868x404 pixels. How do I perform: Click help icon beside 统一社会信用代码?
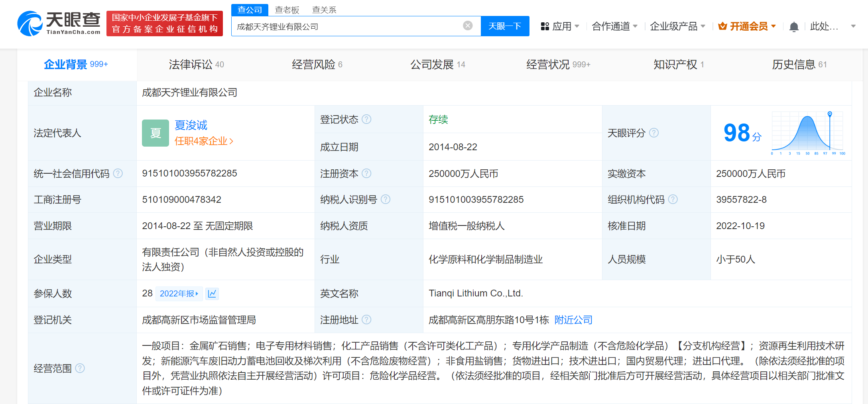tap(118, 174)
